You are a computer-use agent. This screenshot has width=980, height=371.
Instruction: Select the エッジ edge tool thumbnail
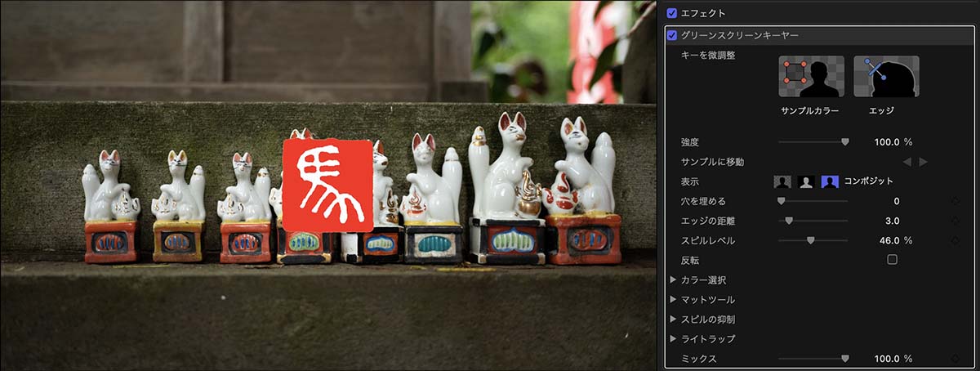click(886, 77)
